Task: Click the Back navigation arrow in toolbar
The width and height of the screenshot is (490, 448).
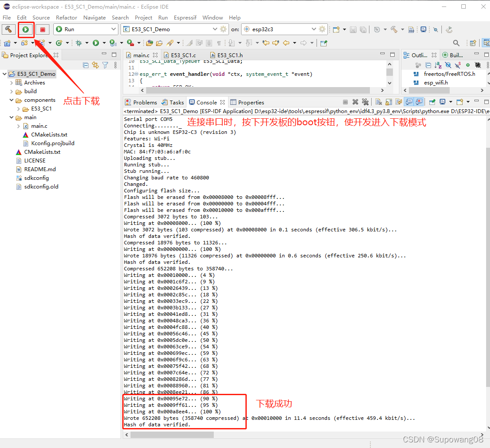Action: [286, 43]
